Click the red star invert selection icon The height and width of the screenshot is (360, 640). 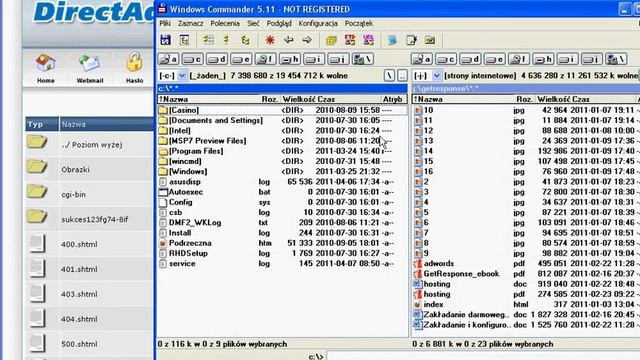270,40
